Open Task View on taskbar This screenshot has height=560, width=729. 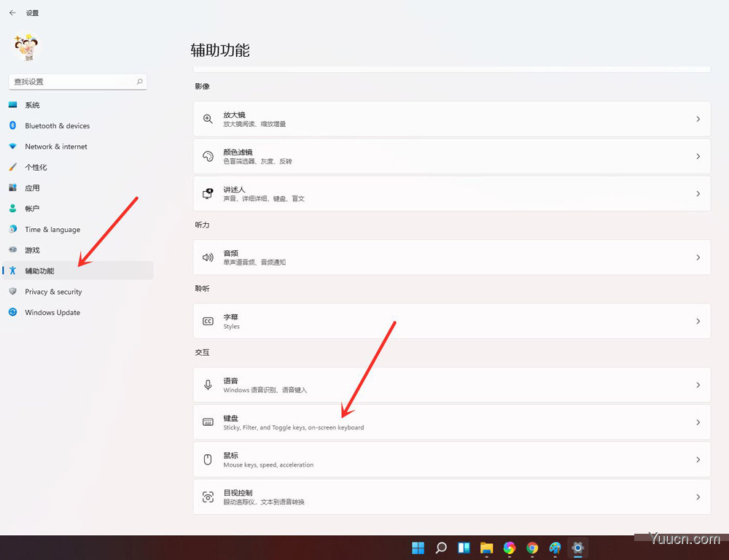(x=464, y=548)
